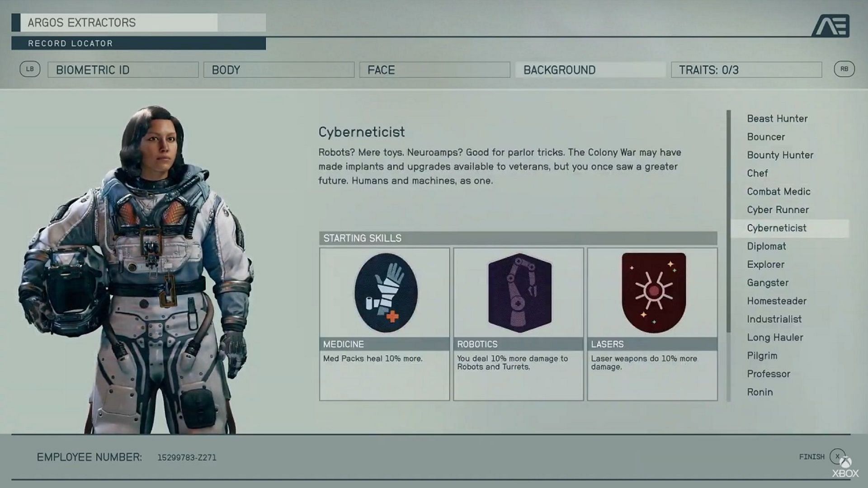Select the Lasers starting skill icon
Viewport: 868px width, 488px height.
tap(653, 291)
